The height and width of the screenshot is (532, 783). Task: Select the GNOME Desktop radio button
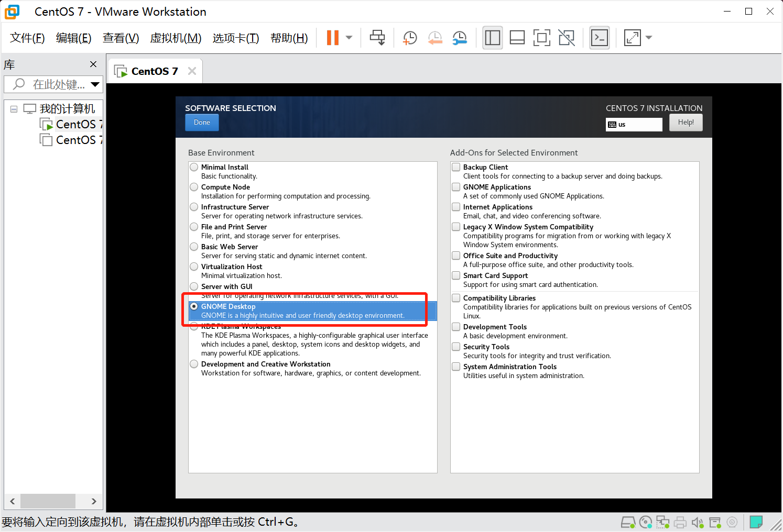pos(194,306)
